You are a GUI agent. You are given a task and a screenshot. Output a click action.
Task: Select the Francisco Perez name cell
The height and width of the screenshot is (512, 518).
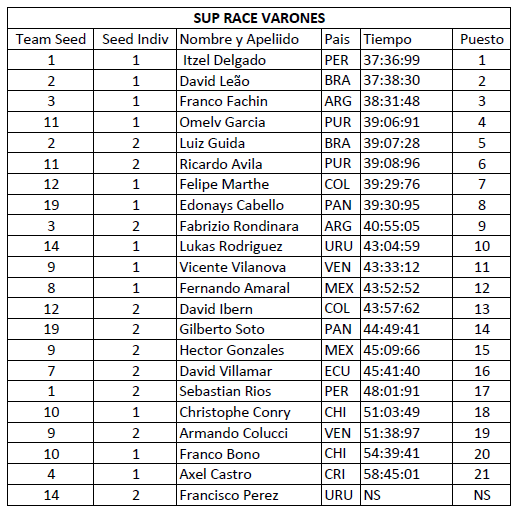[x=249, y=495]
